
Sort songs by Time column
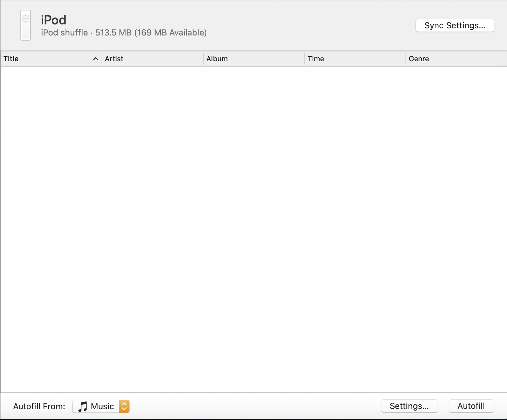click(x=355, y=59)
